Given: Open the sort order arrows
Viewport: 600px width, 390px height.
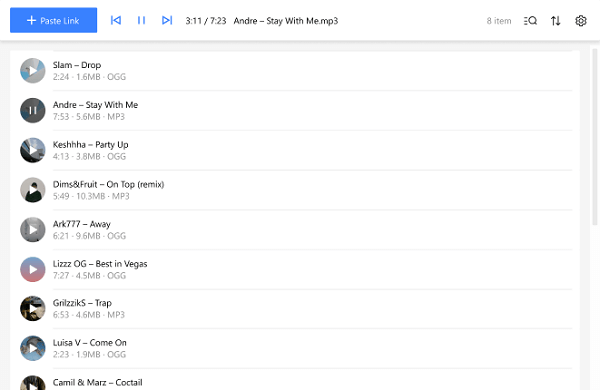Looking at the screenshot, I should click(x=556, y=21).
